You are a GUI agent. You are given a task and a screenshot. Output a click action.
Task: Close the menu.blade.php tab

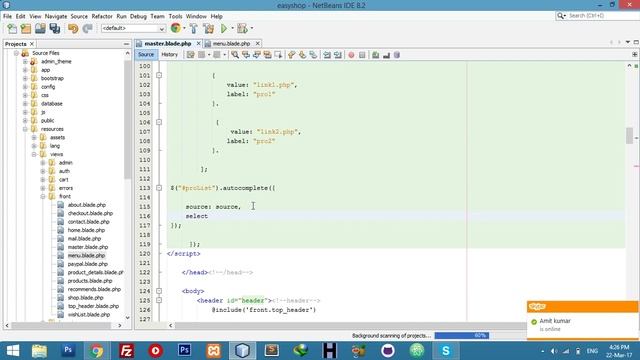[x=258, y=44]
